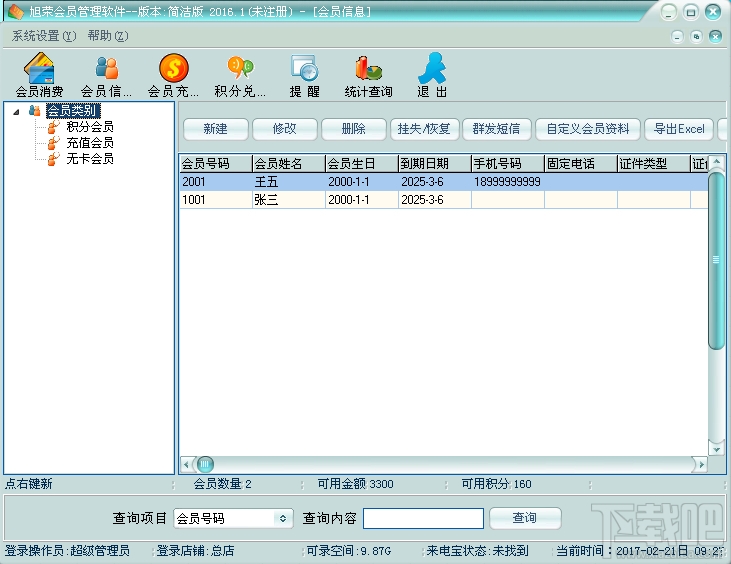Select member number cell 2001
Image resolution: width=731 pixels, height=564 pixels.
216,182
